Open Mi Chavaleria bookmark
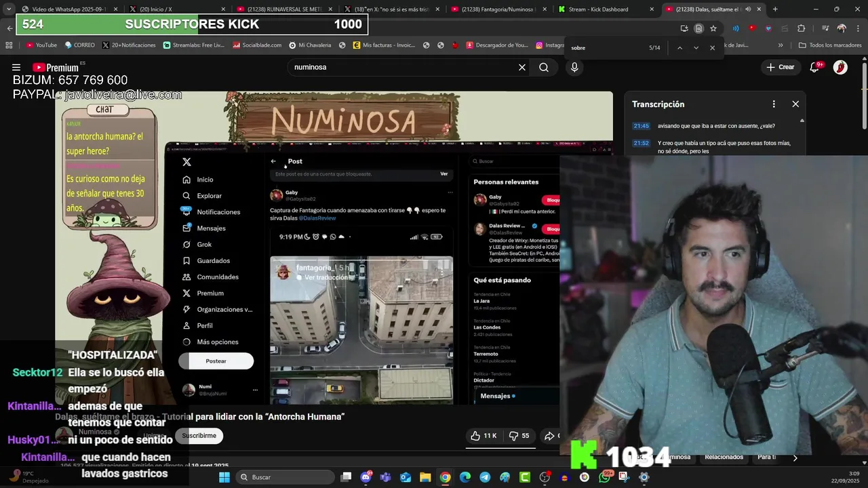The image size is (868, 488). [310, 45]
